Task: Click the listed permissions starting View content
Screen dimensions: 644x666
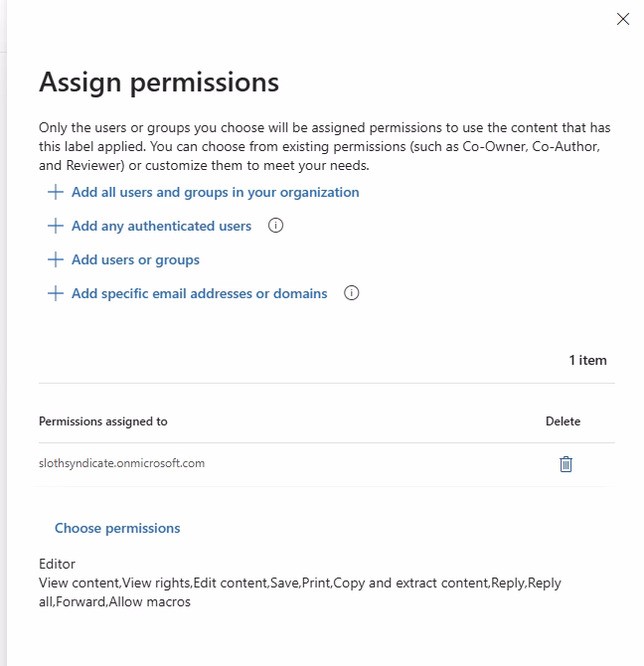Action: [x=300, y=592]
